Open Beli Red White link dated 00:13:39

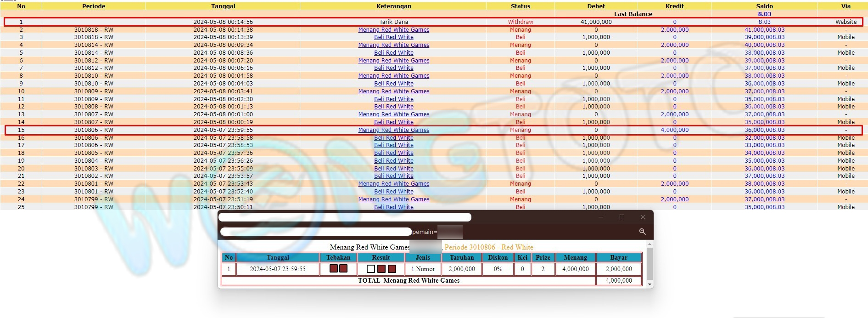(393, 37)
